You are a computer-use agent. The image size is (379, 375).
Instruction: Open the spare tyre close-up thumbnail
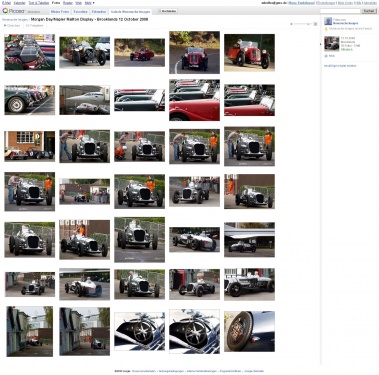pyautogui.click(x=249, y=331)
